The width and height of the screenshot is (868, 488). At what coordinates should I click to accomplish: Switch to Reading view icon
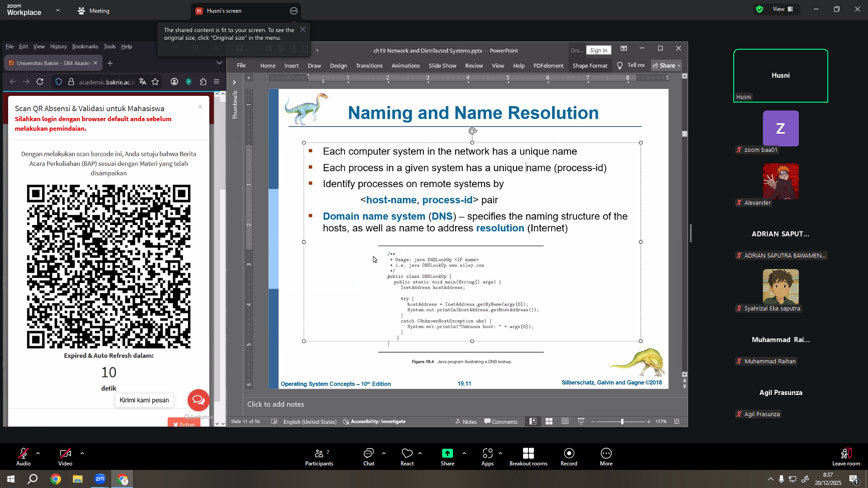pos(565,421)
